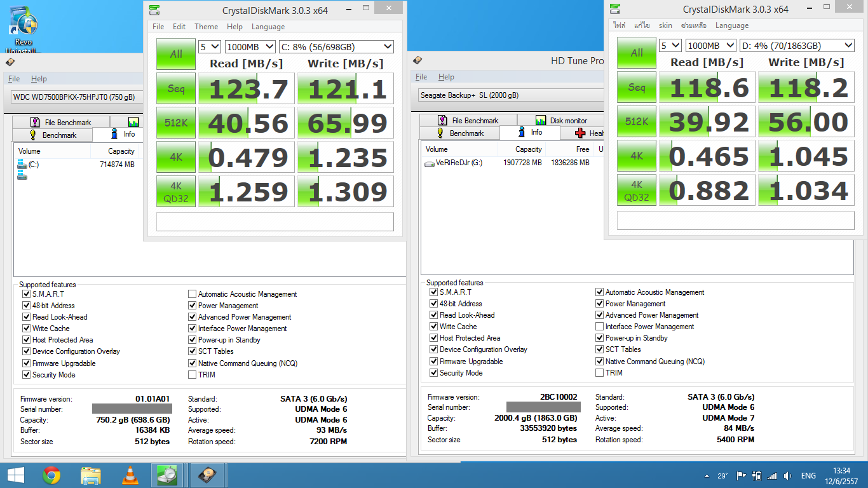Viewport: 868px width, 488px height.
Task: Click the comment box in D: CrystalDiskMark
Action: click(736, 220)
